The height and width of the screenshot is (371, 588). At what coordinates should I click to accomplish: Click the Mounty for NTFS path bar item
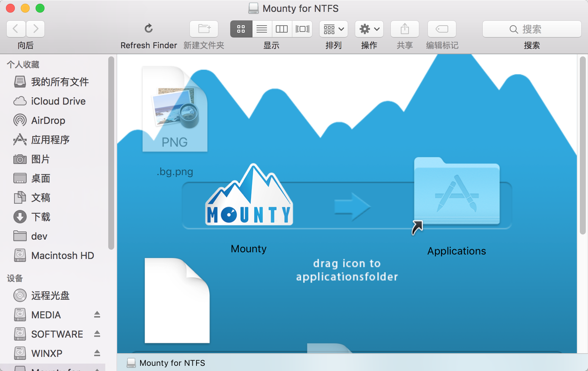click(x=166, y=363)
